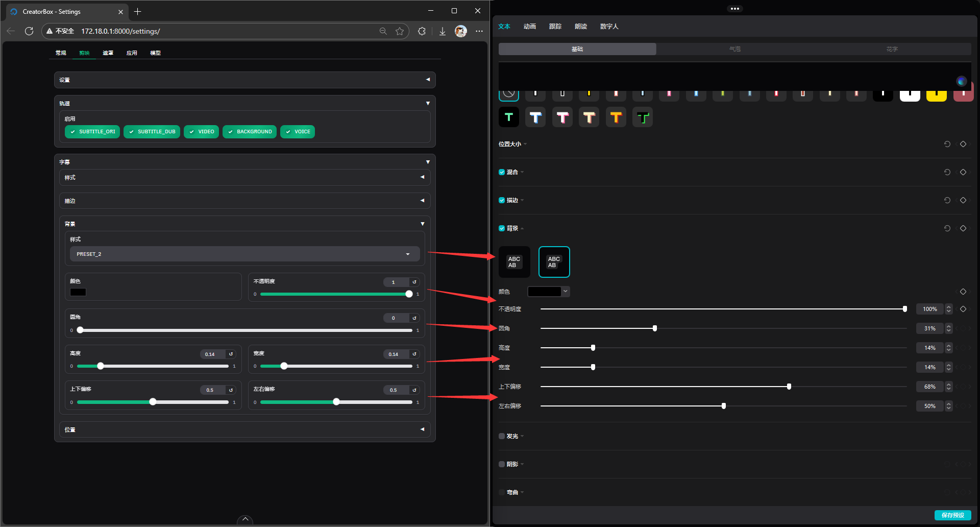Image resolution: width=980 pixels, height=527 pixels.
Task: Switch to the 遮罩 settings tab
Action: pyautogui.click(x=108, y=53)
